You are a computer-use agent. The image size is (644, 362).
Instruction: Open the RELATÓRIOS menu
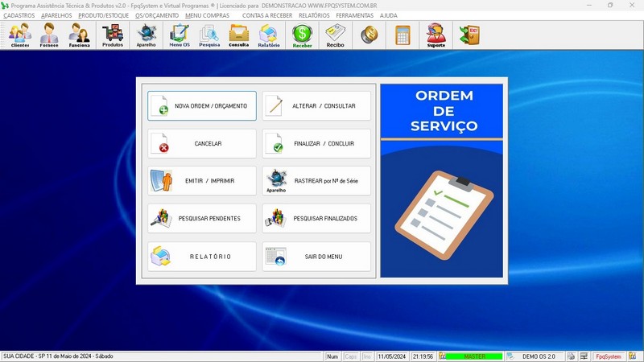point(314,15)
